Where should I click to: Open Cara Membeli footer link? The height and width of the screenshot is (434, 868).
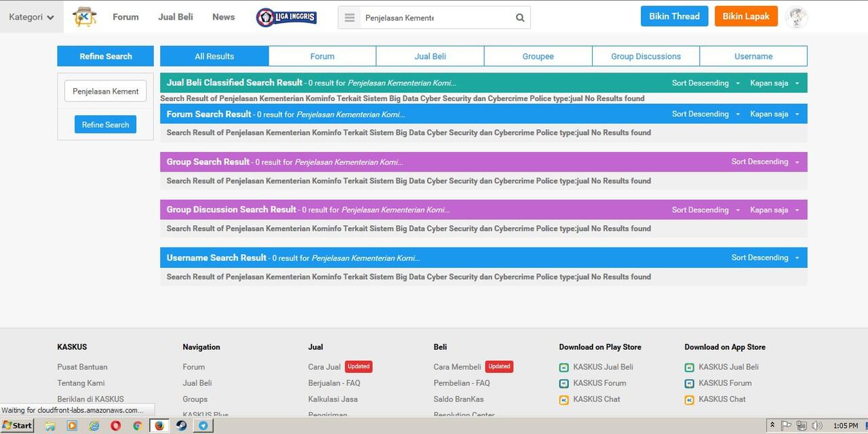[x=457, y=367]
